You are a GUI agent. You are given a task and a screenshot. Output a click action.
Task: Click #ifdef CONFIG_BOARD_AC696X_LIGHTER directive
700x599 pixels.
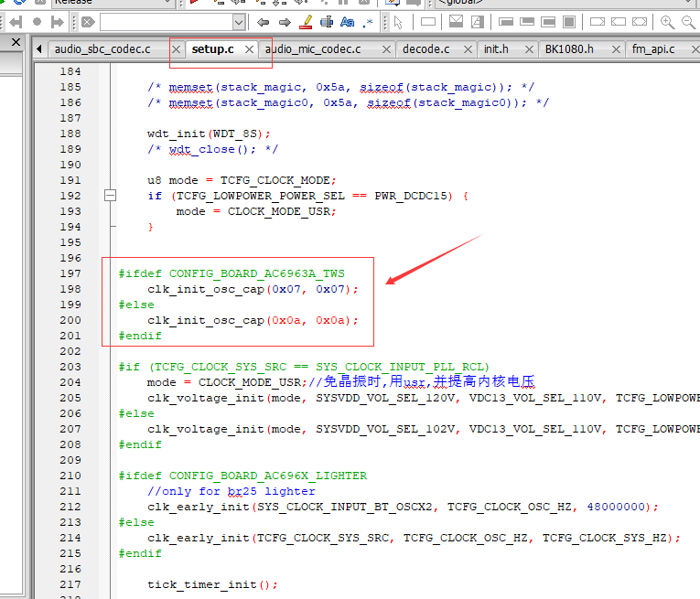point(242,476)
